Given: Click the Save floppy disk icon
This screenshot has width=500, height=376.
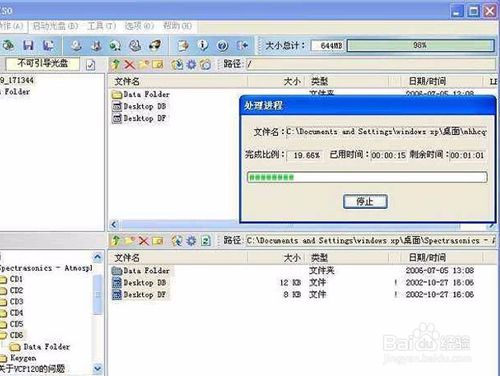Looking at the screenshot, I should pyautogui.click(x=28, y=45).
